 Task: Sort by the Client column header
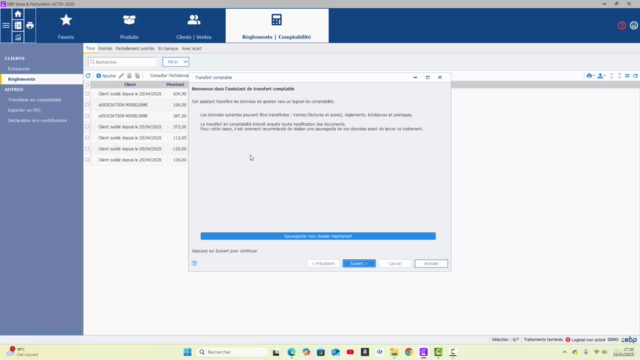(130, 84)
